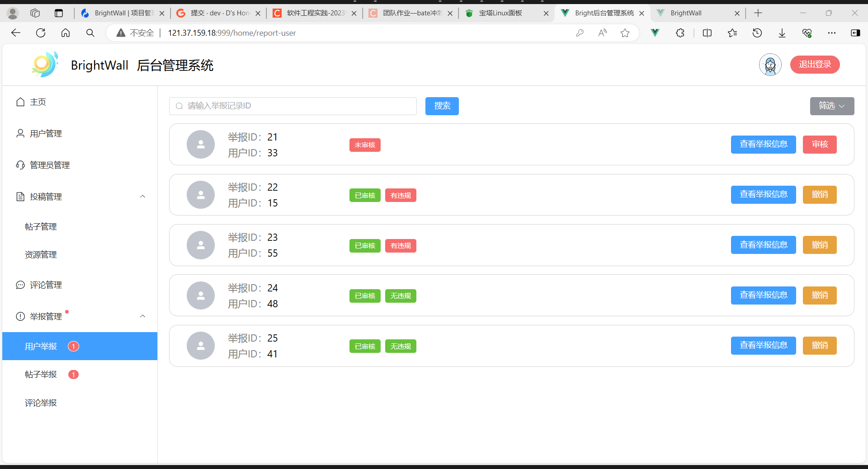Screen dimensions: 868x469
Task: Click avatar of report ID 21
Action: tap(201, 145)
